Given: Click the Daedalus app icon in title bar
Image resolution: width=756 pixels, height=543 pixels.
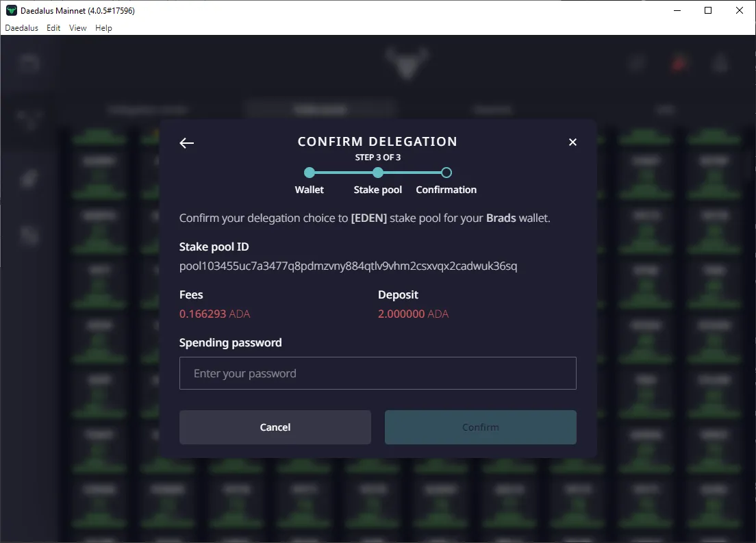Looking at the screenshot, I should (11, 10).
